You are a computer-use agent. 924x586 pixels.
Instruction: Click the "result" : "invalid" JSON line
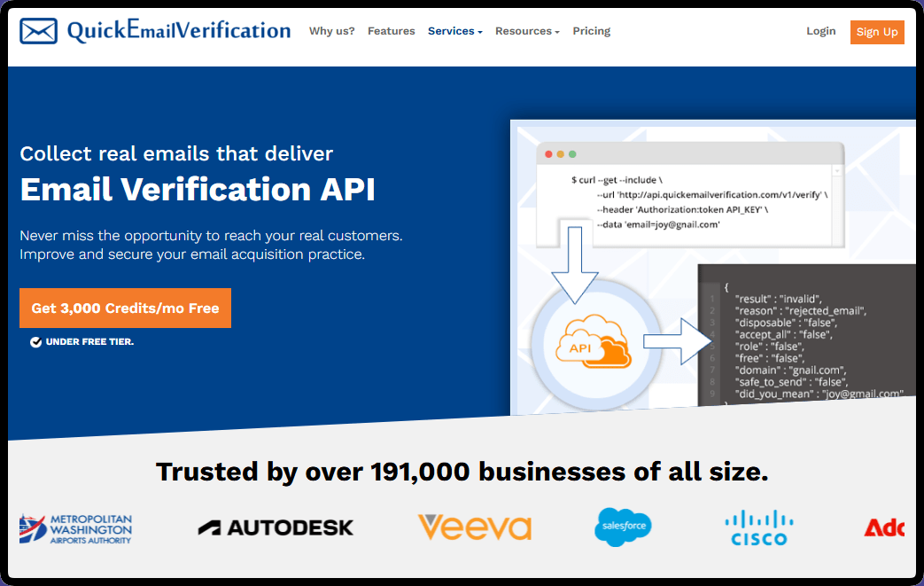coord(778,299)
